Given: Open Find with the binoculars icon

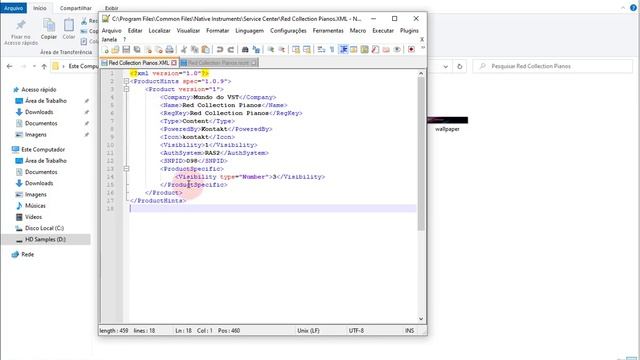Looking at the screenshot, I should [x=245, y=50].
